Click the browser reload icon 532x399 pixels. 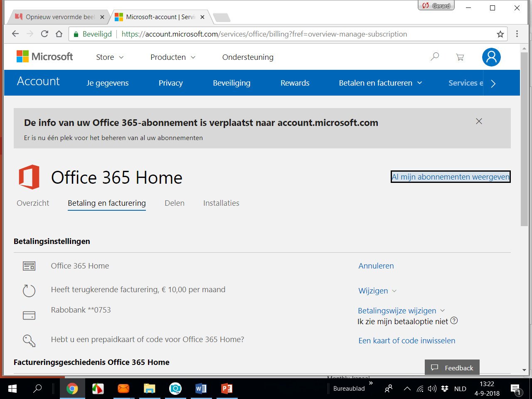click(44, 34)
